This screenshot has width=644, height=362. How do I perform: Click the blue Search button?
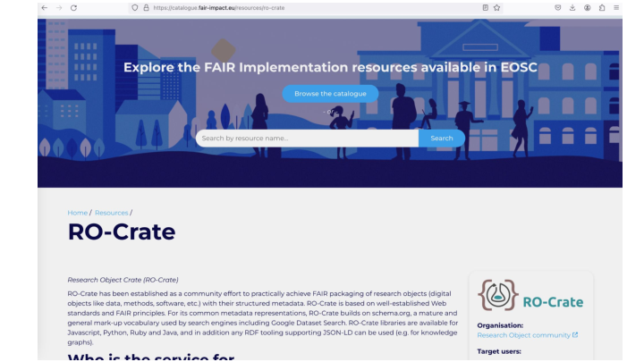[x=442, y=139]
